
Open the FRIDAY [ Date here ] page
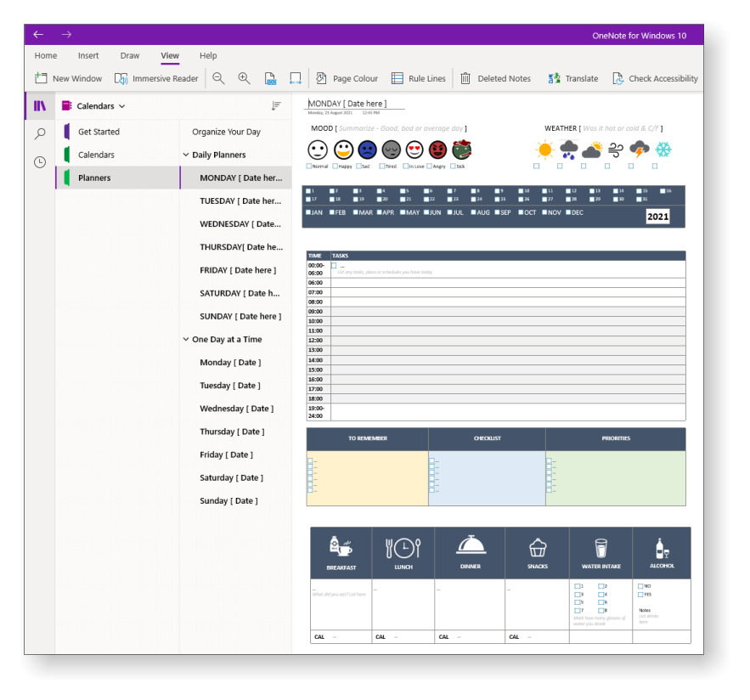tap(236, 270)
